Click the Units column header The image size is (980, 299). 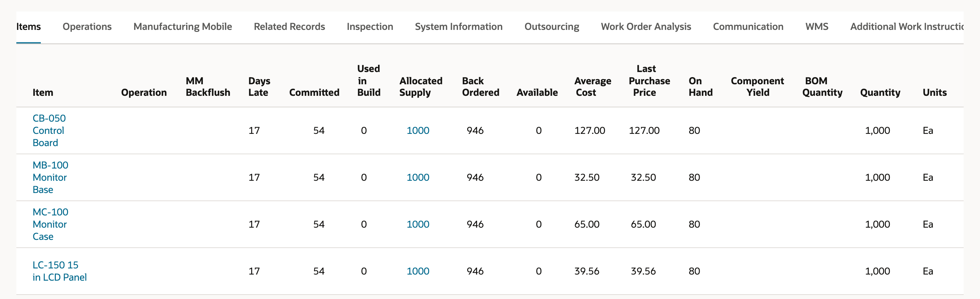coord(934,92)
